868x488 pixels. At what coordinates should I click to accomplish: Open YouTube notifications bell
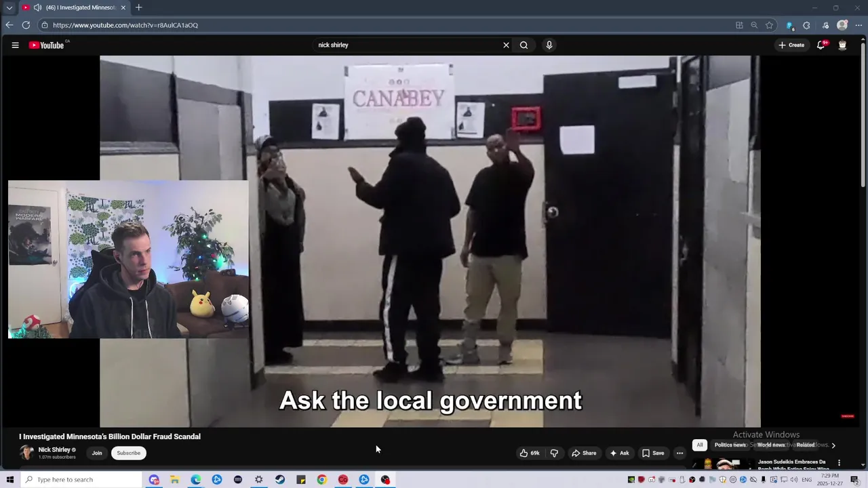[821, 45]
